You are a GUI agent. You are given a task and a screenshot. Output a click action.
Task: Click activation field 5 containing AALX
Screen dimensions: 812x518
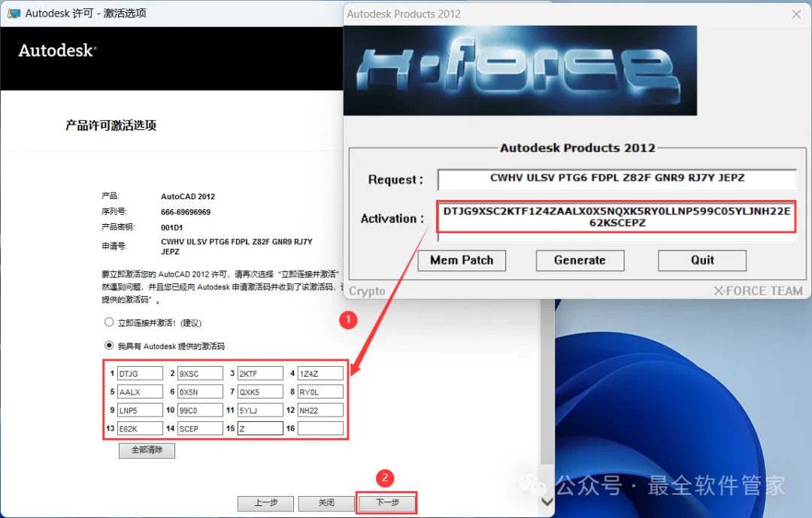pyautogui.click(x=140, y=392)
